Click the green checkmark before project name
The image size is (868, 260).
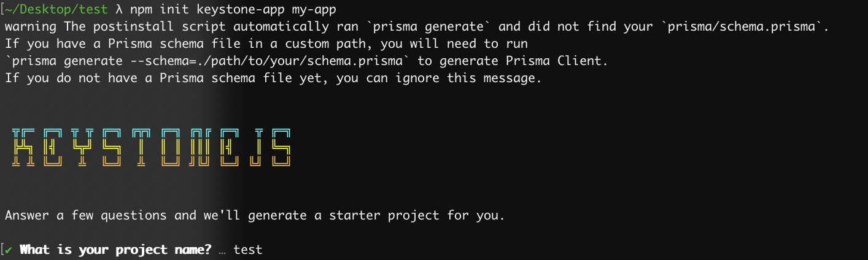9,250
